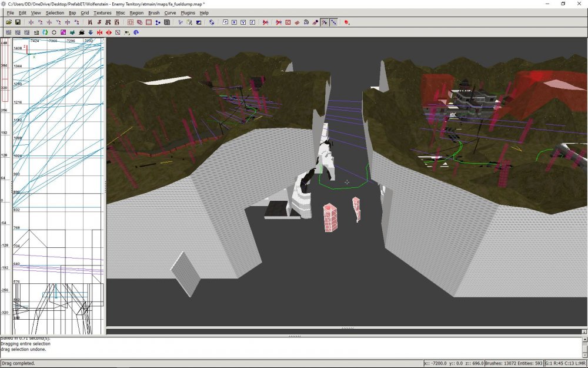Image resolution: width=588 pixels, height=368 pixels.
Task: Toggle the Scale Y axis button
Action: tap(243, 22)
